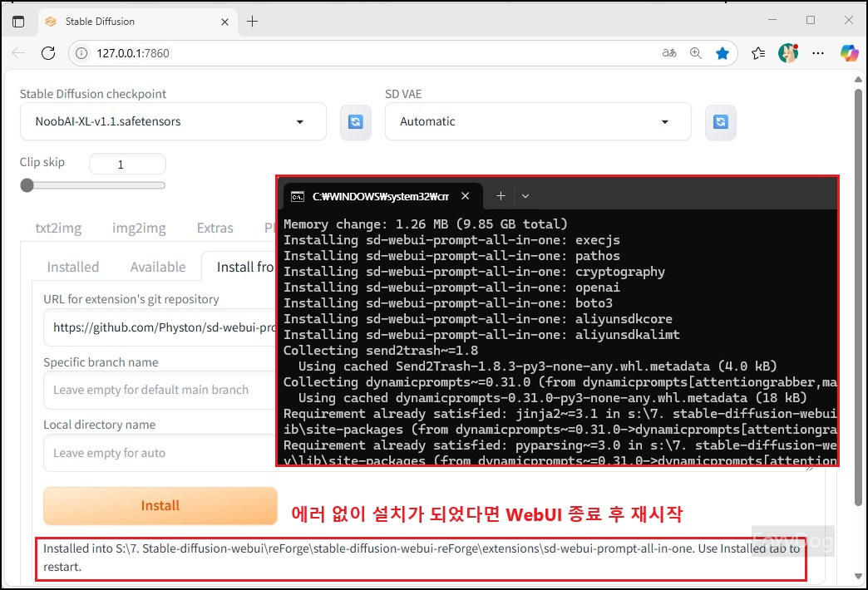The height and width of the screenshot is (590, 868).
Task: Click terminal line installing cryptography
Action: (x=475, y=272)
